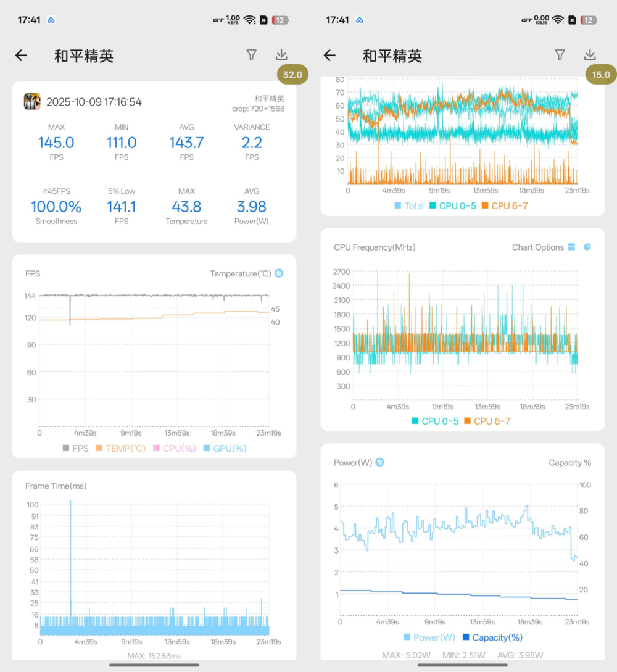Show the GPU(%) series in FPS chart
The width and height of the screenshot is (617, 672).
tap(225, 449)
